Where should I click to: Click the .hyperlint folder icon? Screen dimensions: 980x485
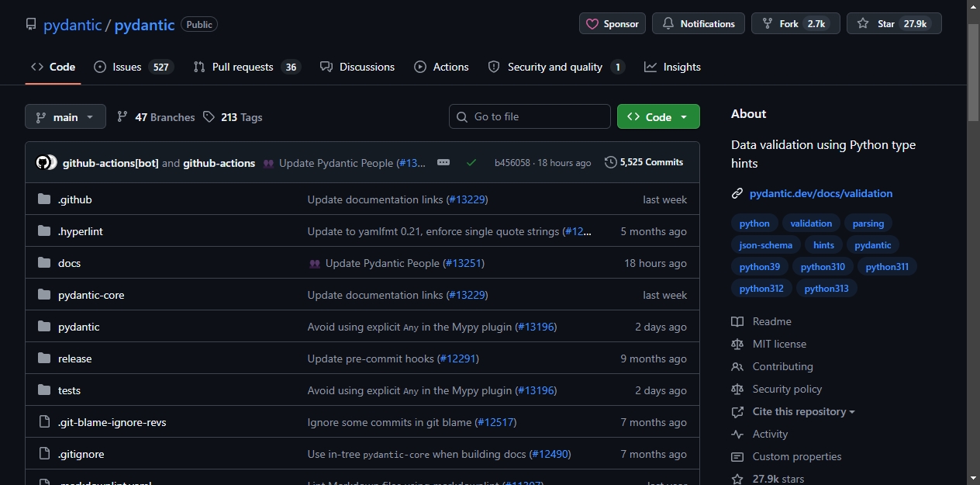coord(44,231)
